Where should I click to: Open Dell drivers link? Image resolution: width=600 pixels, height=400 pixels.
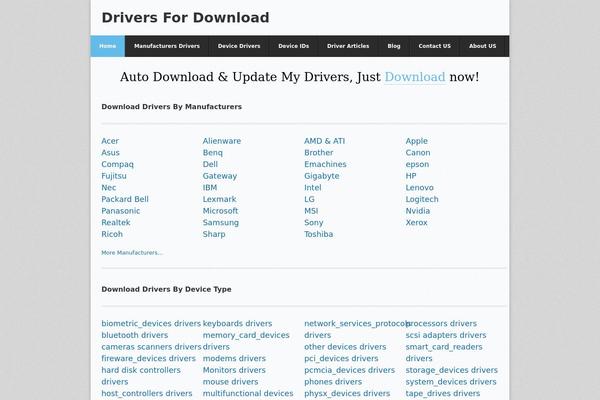pyautogui.click(x=210, y=164)
